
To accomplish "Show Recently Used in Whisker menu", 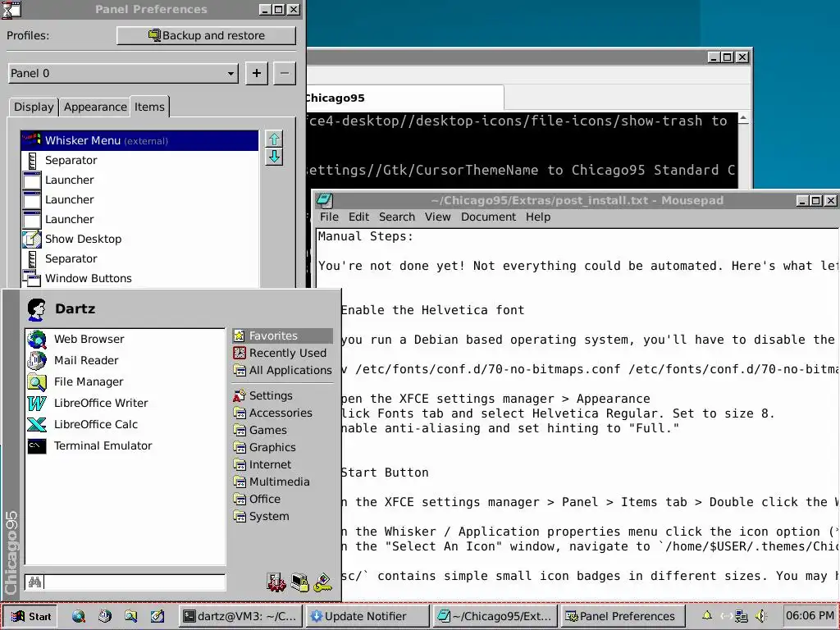I will point(282,353).
